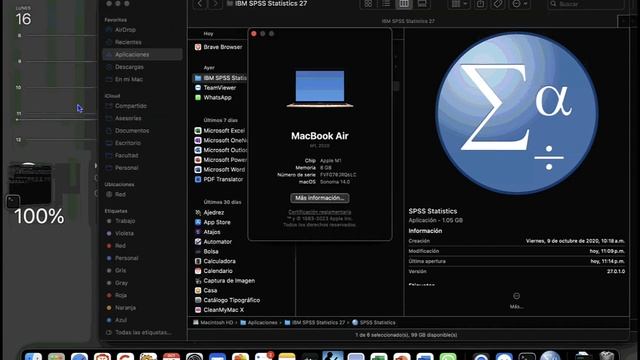Switch Finder to list view
Viewport: 640px width, 360px height.
pos(386,4)
